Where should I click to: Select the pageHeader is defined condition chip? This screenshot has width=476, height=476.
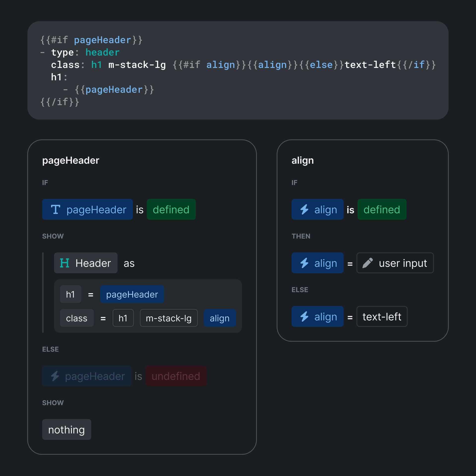coord(87,209)
